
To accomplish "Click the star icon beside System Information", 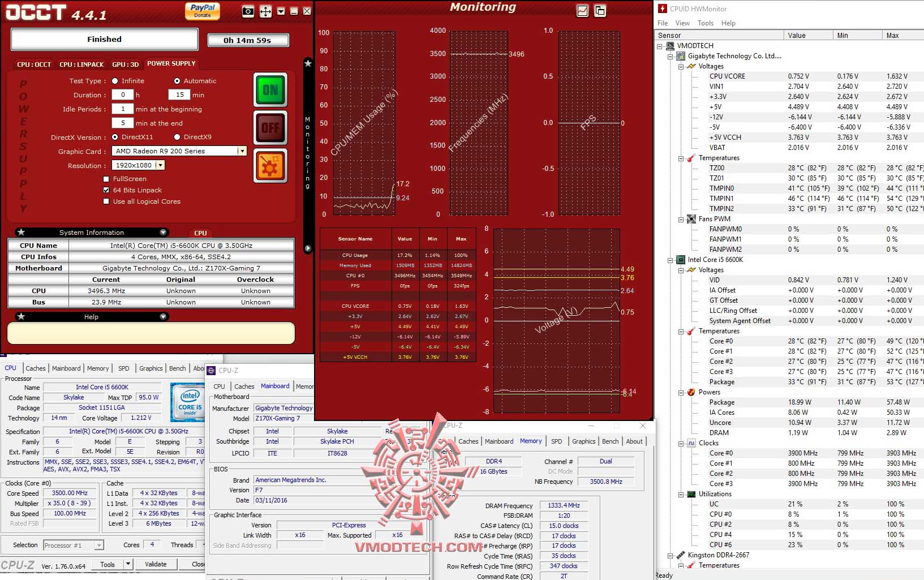I will 21,232.
